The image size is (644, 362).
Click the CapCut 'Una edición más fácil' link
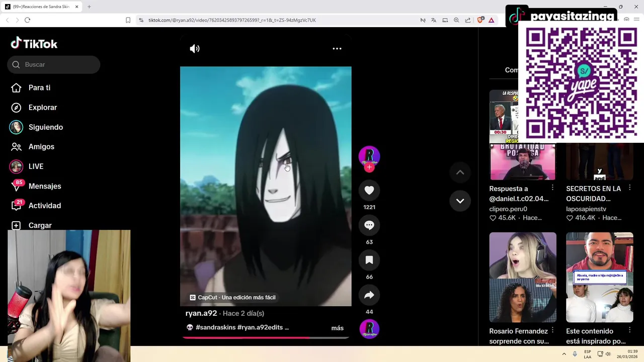(x=232, y=297)
